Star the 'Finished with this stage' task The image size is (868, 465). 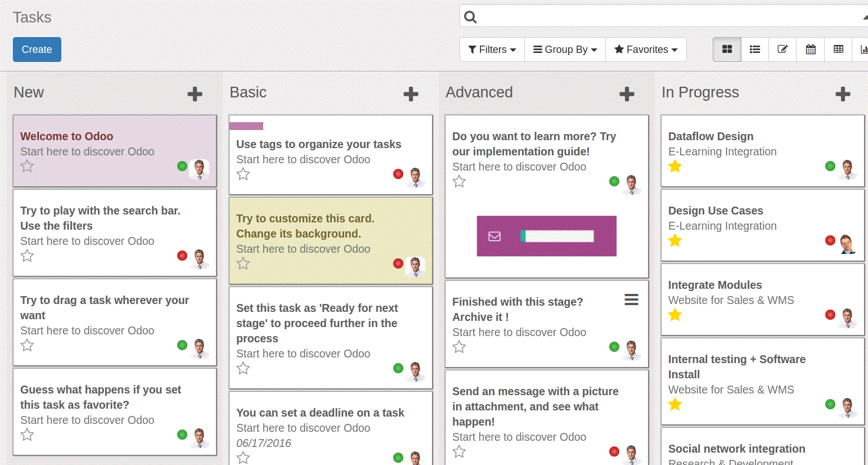tap(459, 347)
